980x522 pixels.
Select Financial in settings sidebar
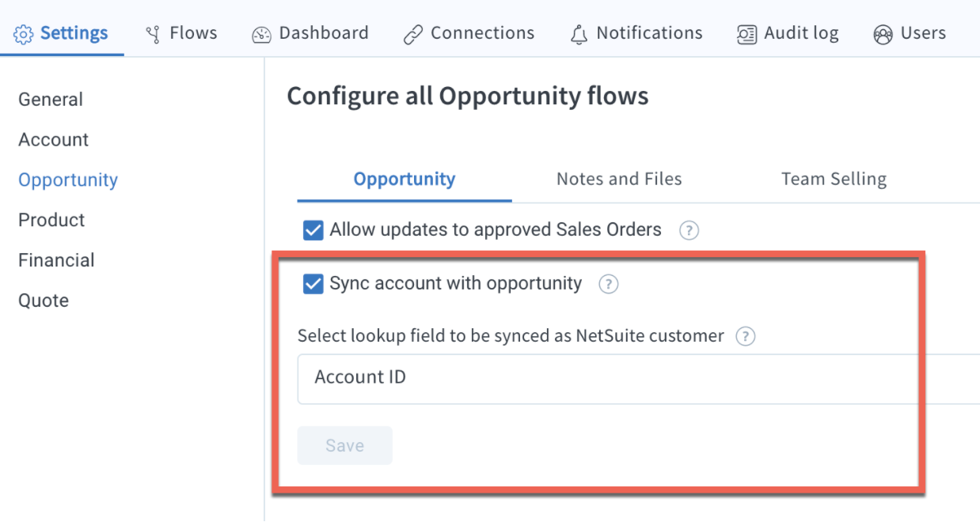(56, 260)
